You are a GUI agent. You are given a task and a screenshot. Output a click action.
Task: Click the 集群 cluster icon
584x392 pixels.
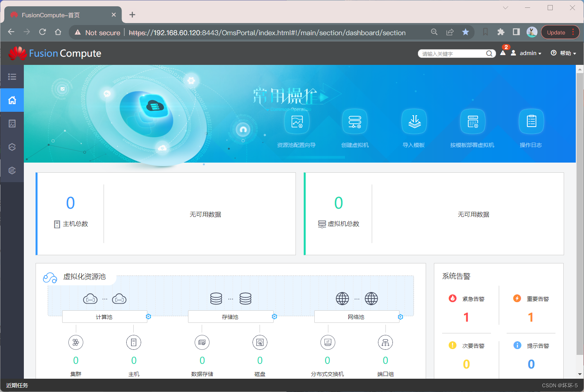coord(76,342)
